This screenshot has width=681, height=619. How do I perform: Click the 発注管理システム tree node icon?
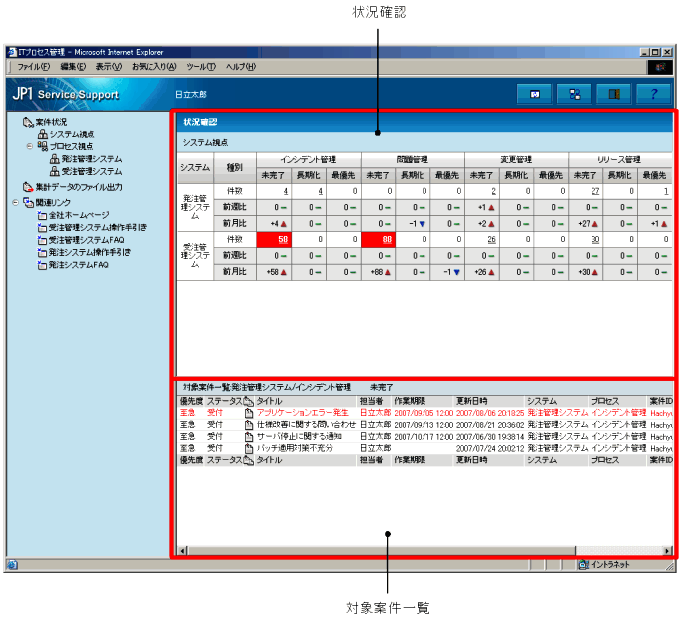click(55, 159)
